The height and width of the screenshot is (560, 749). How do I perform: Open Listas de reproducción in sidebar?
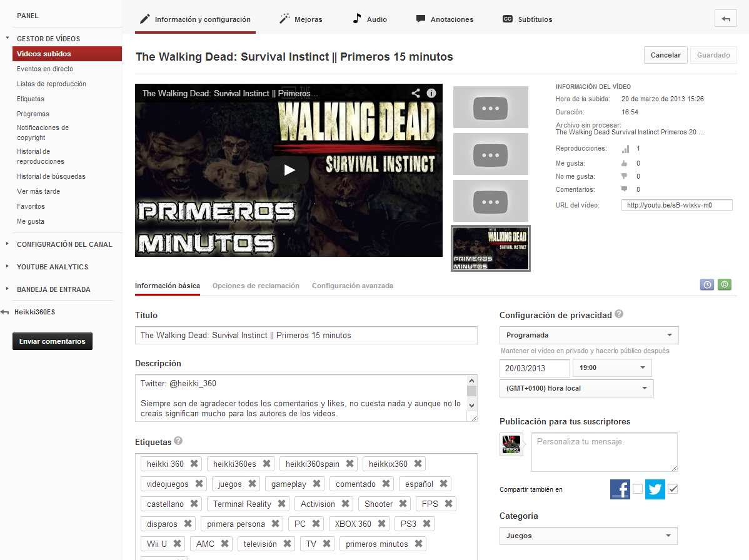click(52, 84)
